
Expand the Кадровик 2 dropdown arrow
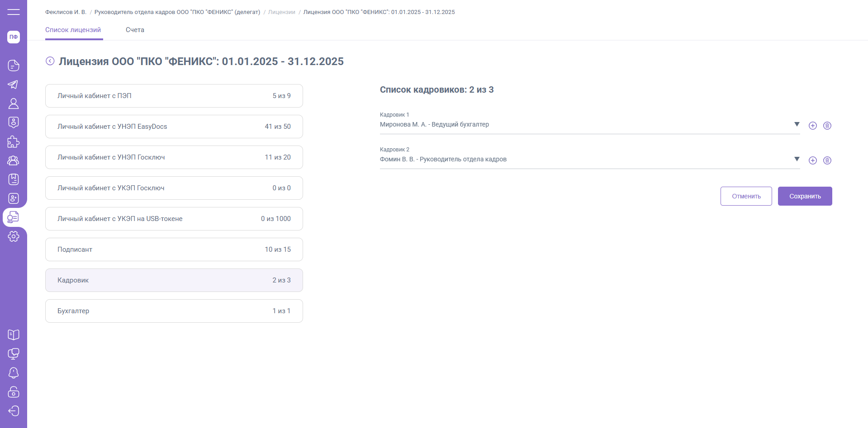(x=797, y=159)
